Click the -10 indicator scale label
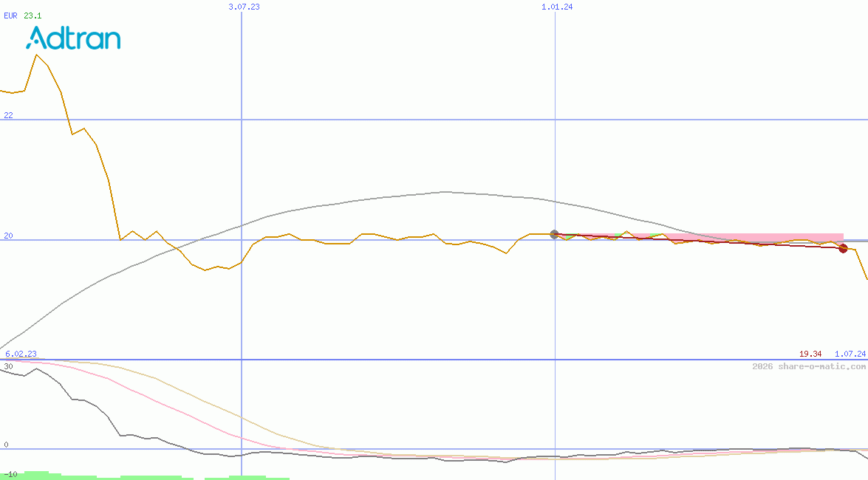868x480 pixels. coord(10,474)
